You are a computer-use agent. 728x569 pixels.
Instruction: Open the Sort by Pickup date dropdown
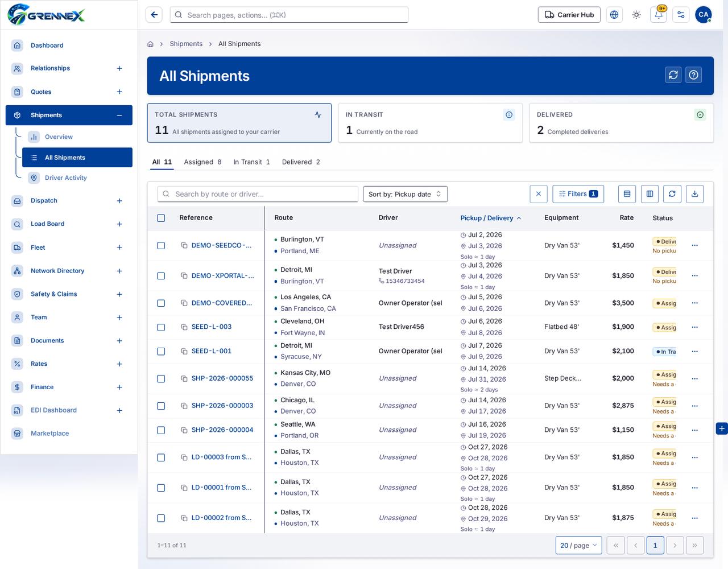406,194
